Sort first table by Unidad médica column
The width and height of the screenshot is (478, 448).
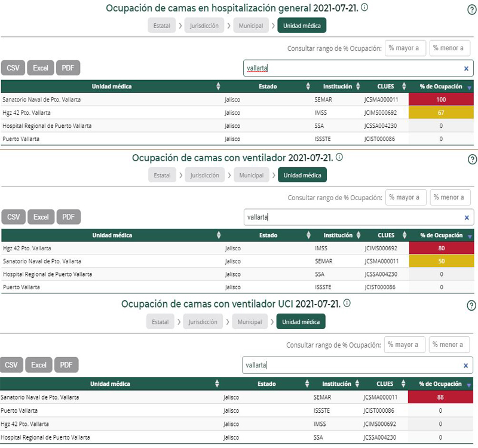218,87
